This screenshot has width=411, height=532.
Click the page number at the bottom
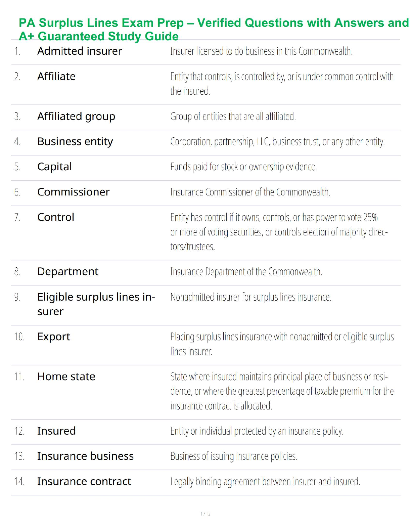tap(205, 514)
